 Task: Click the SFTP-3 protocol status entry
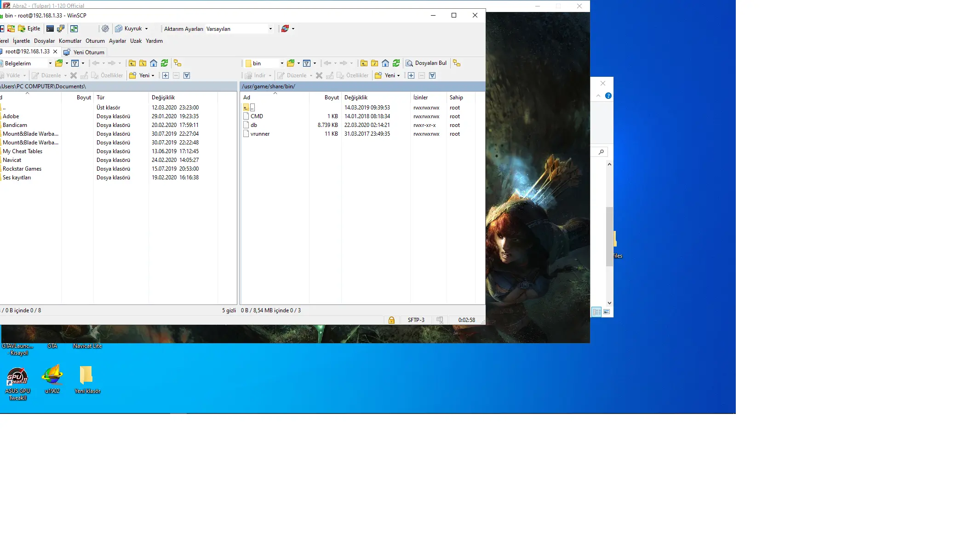point(416,320)
